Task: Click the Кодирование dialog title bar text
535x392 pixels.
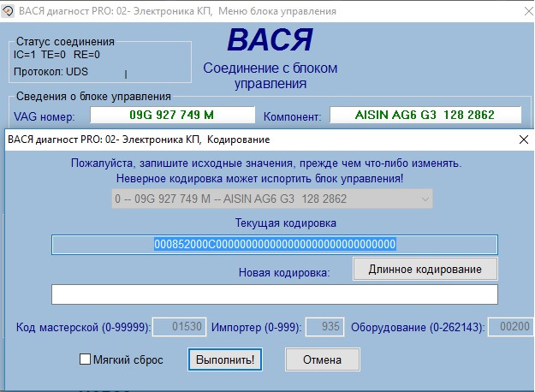Action: click(x=139, y=140)
